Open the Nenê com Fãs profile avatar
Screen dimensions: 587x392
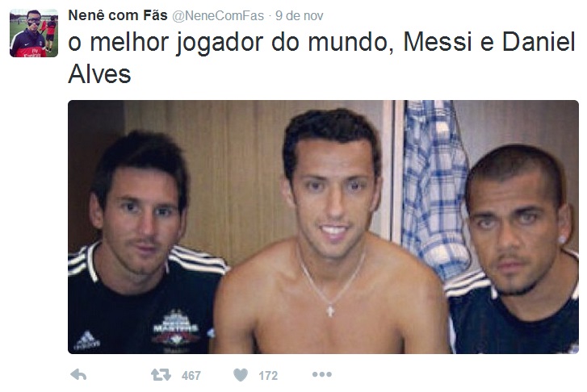34,33
